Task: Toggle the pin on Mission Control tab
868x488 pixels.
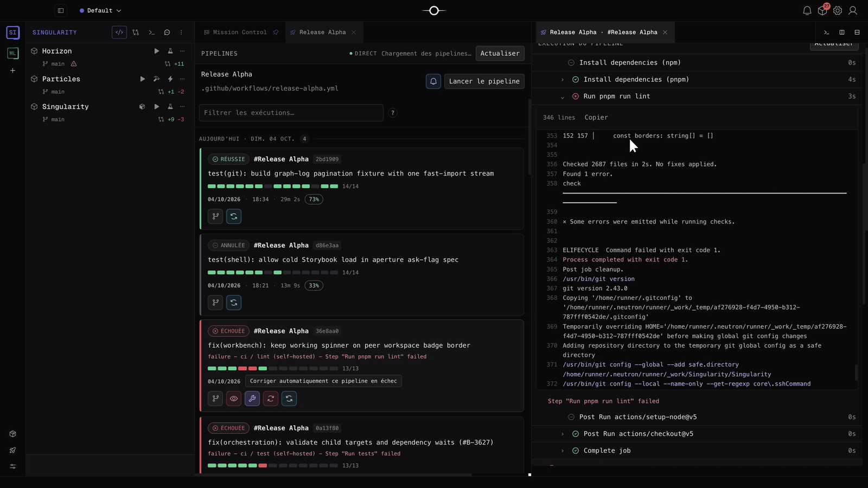Action: pos(276,33)
